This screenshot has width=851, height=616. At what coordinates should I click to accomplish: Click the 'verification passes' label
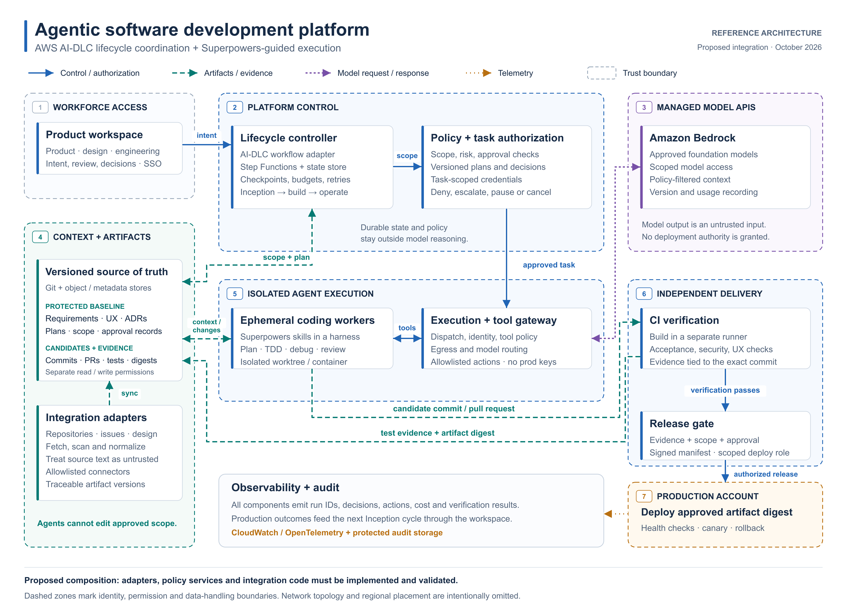[x=725, y=390]
